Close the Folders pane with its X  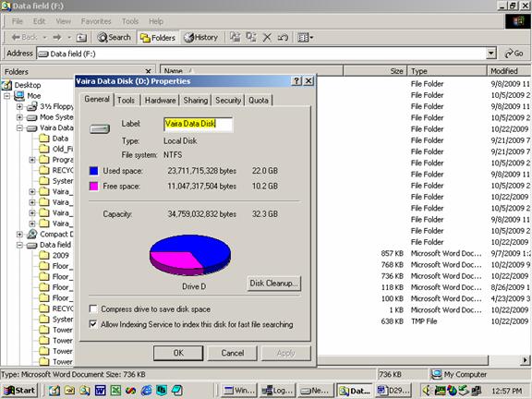tap(148, 71)
